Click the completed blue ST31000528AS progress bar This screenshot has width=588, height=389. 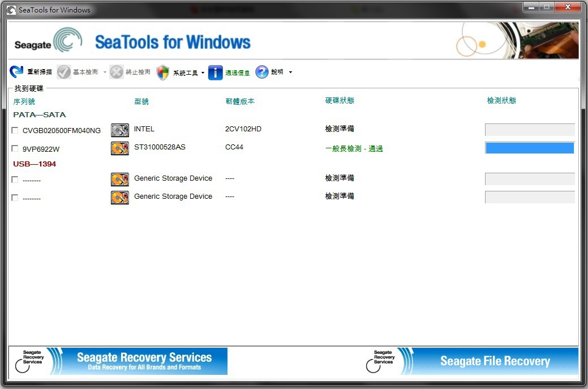[530, 148]
